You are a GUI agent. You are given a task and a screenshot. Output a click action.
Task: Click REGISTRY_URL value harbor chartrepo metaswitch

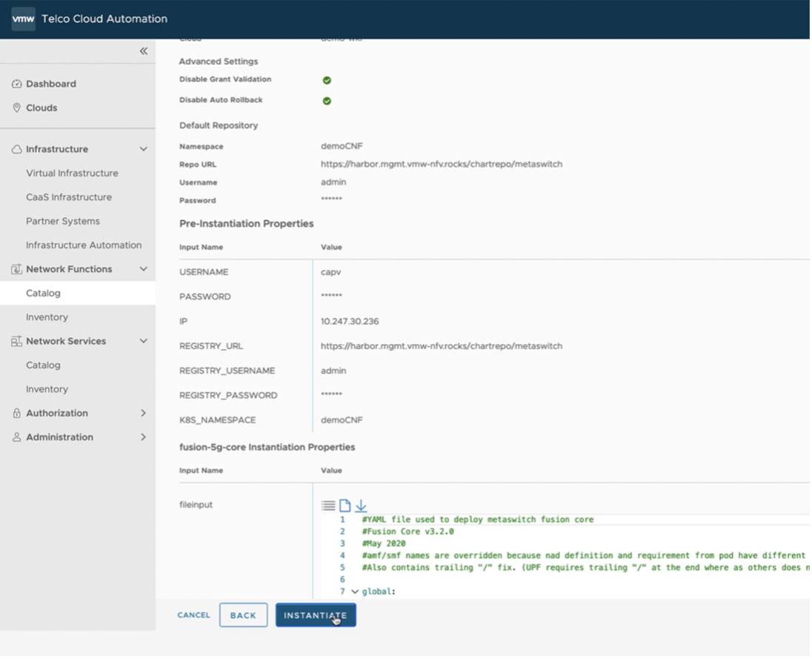[442, 345]
